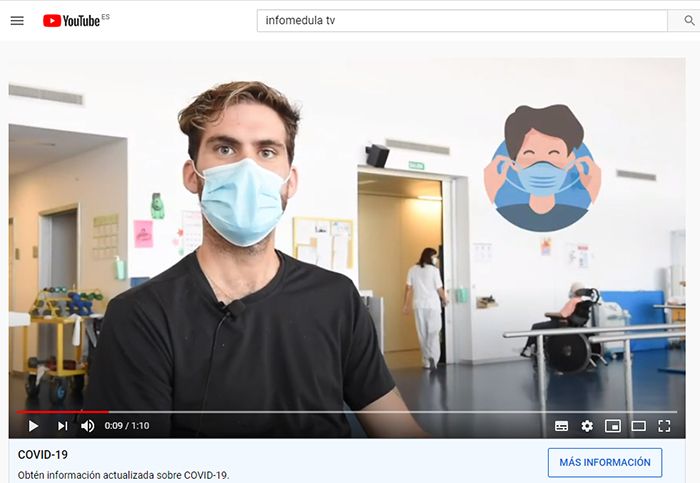700x483 pixels.
Task: Click the search magnifier button
Action: [689, 21]
